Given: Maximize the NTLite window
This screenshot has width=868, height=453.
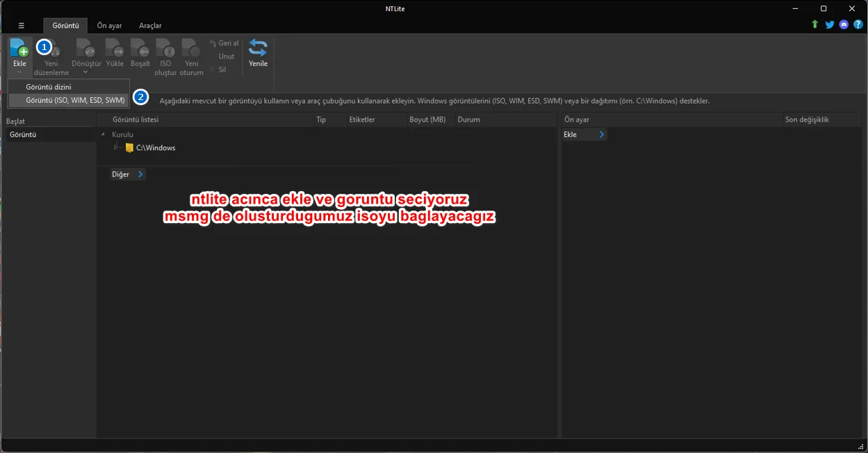Looking at the screenshot, I should tap(824, 8).
